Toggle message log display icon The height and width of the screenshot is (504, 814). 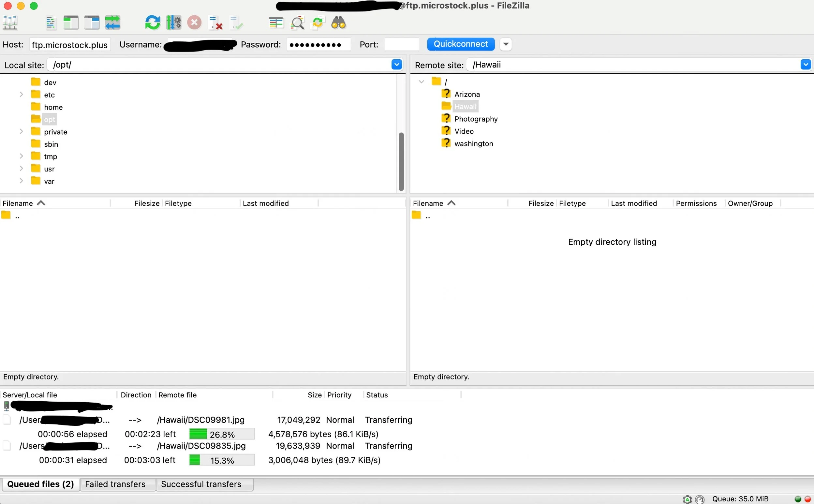tap(50, 23)
